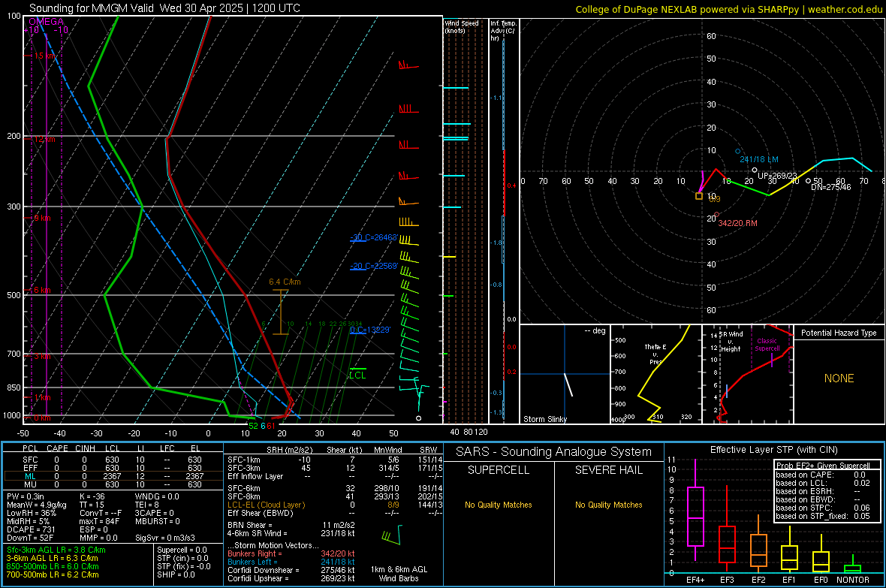Click the 342/20 RM hodograph marker label
The image size is (886, 588).
point(737,223)
